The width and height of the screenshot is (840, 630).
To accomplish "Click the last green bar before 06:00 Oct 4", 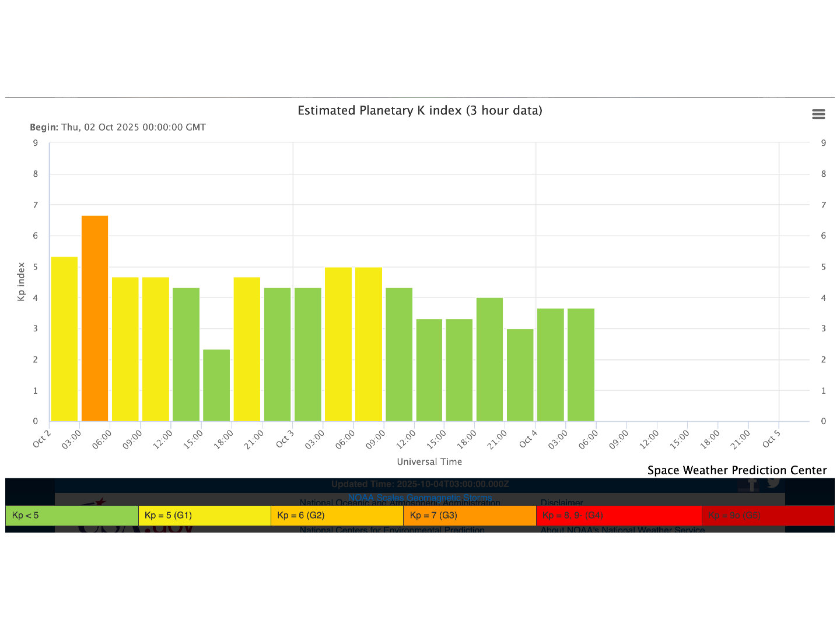I will click(x=581, y=365).
